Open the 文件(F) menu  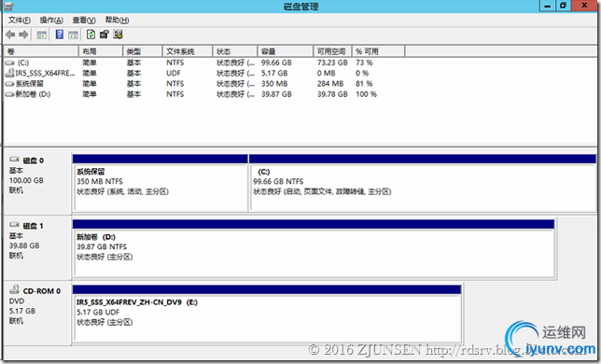20,20
